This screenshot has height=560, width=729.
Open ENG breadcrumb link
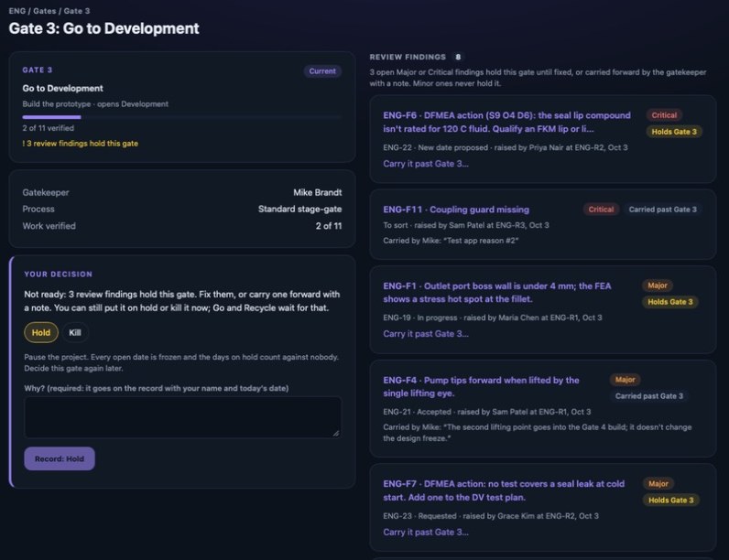pyautogui.click(x=17, y=11)
